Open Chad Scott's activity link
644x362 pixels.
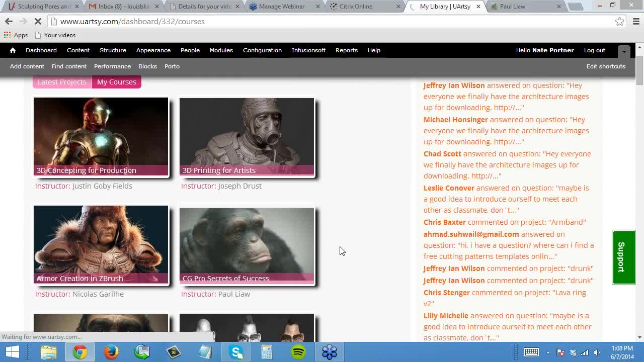pos(442,154)
